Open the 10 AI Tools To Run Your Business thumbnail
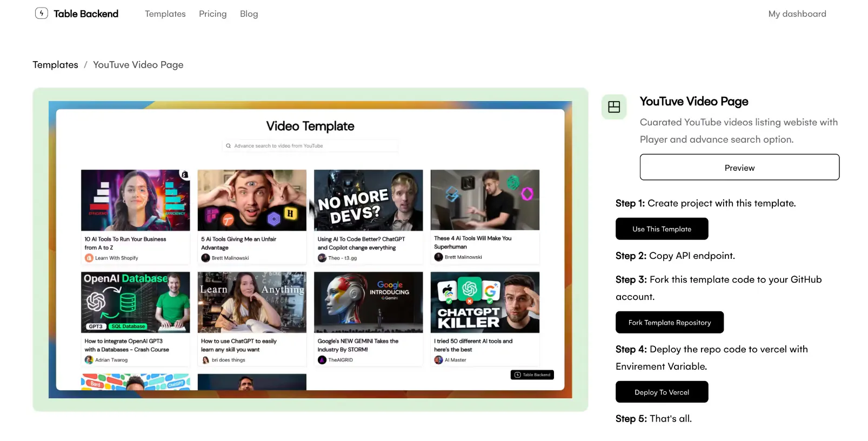 tap(136, 200)
